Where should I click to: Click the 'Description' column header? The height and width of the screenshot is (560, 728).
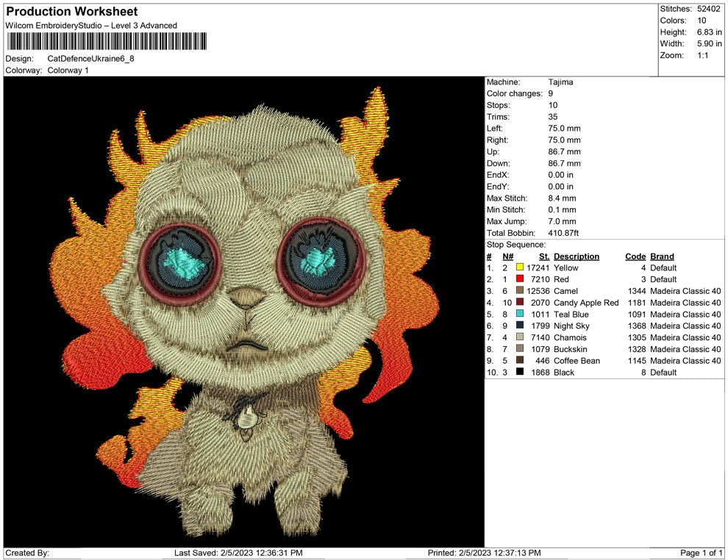(577, 256)
